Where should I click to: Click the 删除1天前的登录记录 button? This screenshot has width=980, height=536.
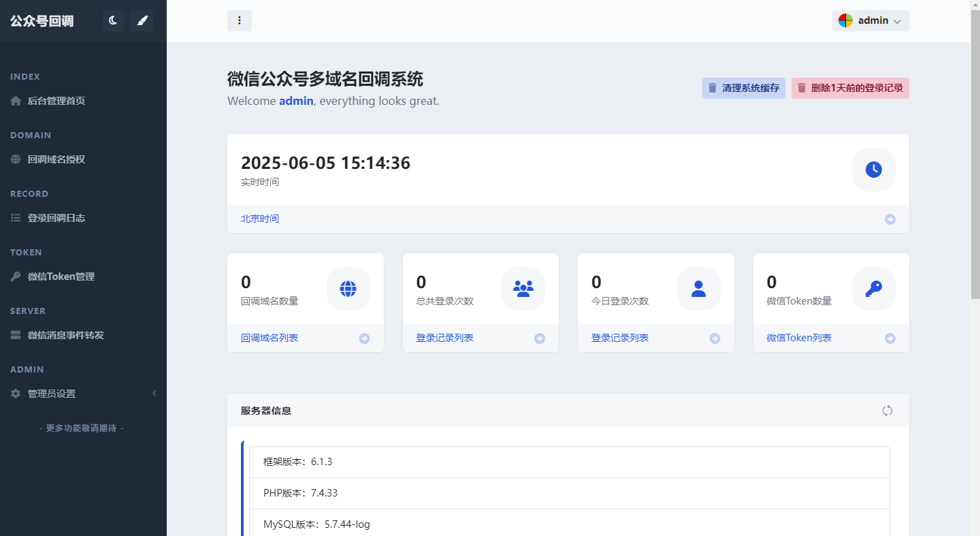tap(850, 88)
